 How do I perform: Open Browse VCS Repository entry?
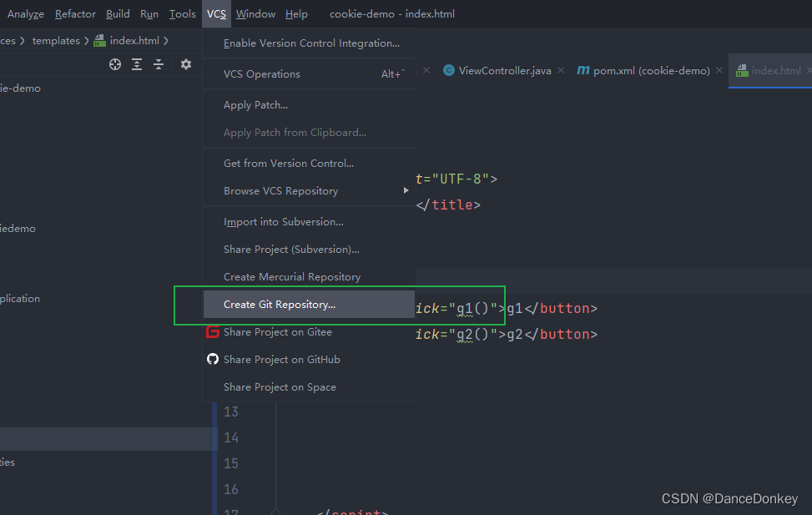309,190
